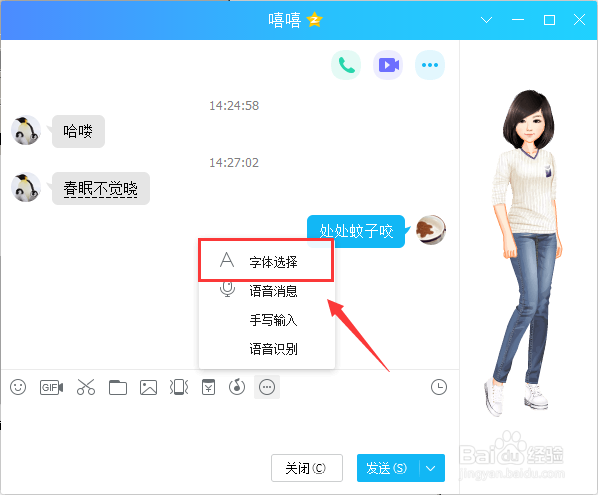Click the 14:24:58 timestamp
The height and width of the screenshot is (495, 598).
[x=234, y=105]
